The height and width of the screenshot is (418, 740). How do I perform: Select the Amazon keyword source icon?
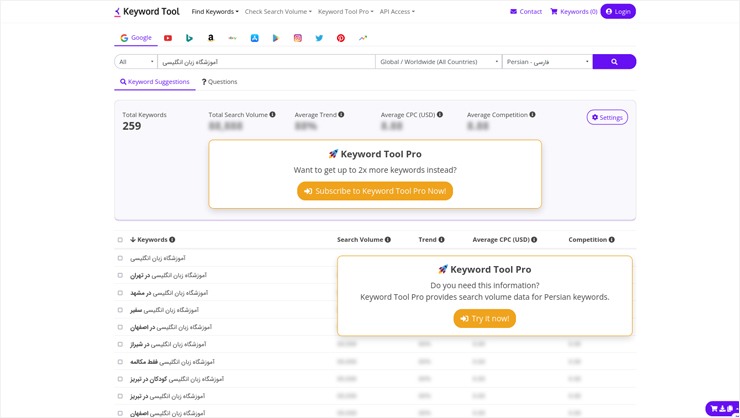(x=211, y=38)
